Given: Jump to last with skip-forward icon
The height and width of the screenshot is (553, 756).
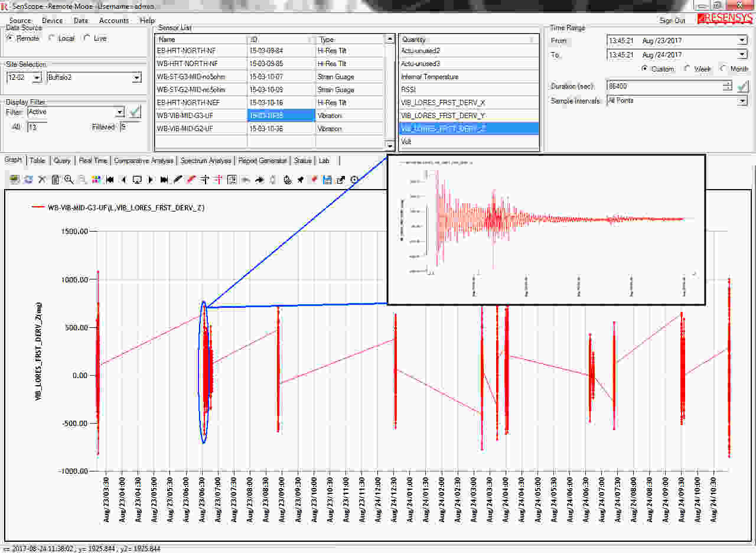Looking at the screenshot, I should [164, 179].
